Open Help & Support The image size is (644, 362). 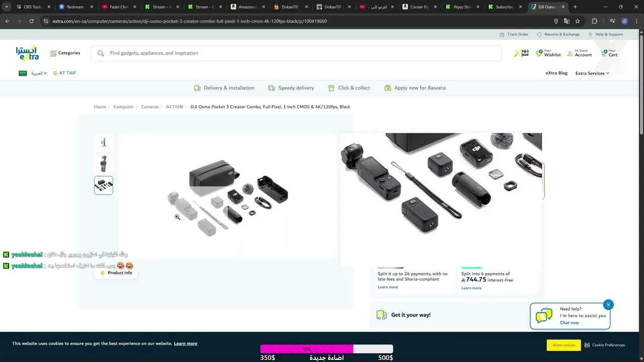click(605, 34)
